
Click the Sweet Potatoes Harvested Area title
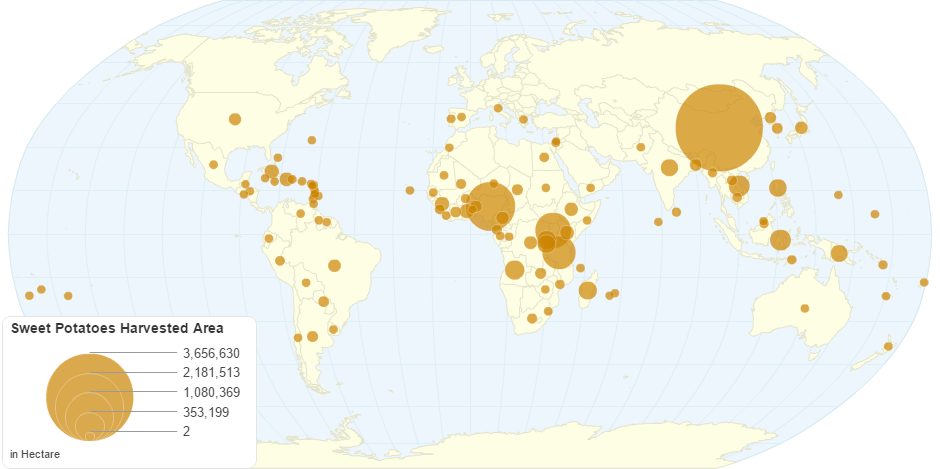117,328
